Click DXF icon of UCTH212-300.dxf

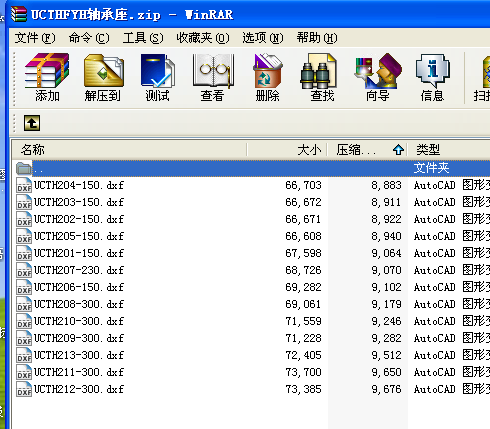point(24,389)
